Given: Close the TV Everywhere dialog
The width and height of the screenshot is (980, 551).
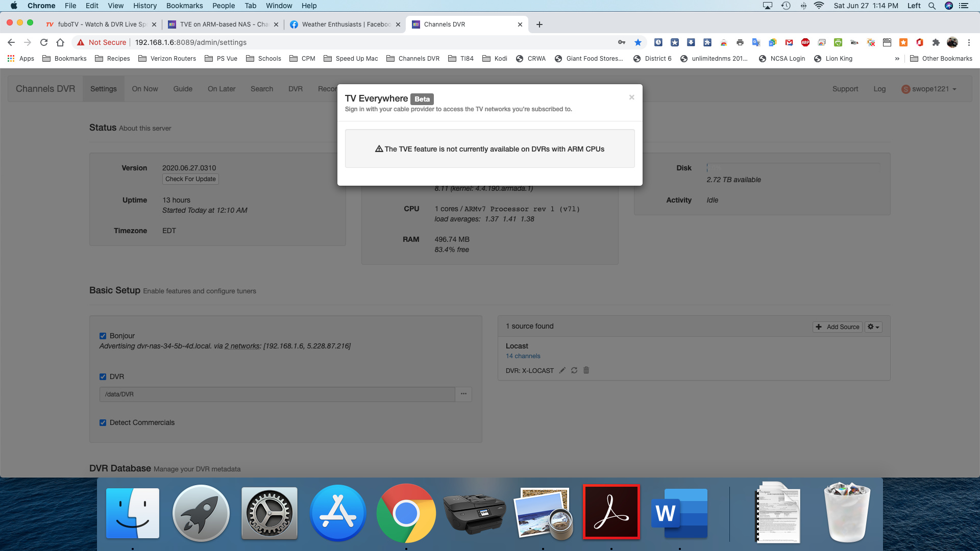Looking at the screenshot, I should pos(631,97).
